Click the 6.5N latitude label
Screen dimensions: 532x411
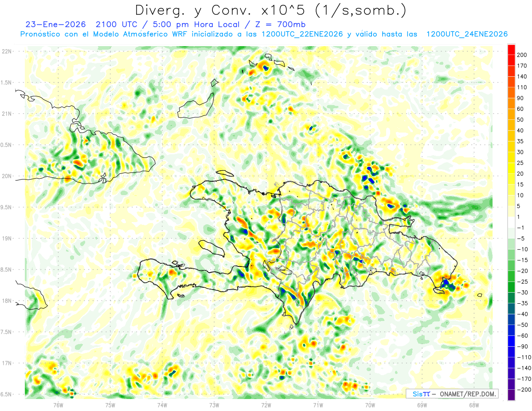(6, 395)
